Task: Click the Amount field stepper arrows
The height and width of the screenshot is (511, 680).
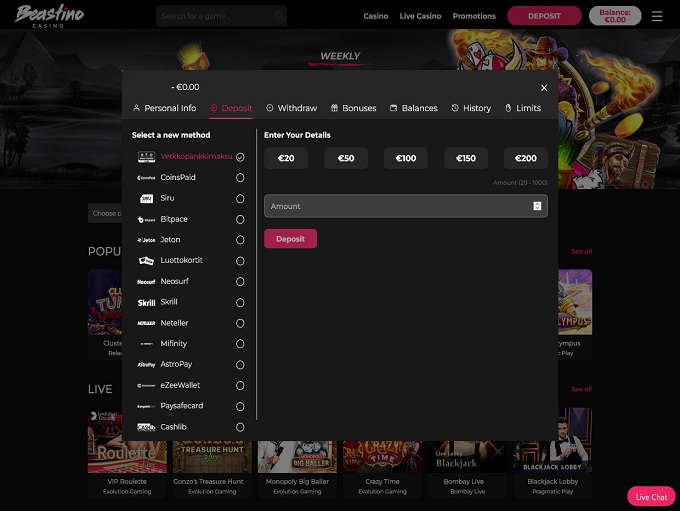Action: (537, 206)
